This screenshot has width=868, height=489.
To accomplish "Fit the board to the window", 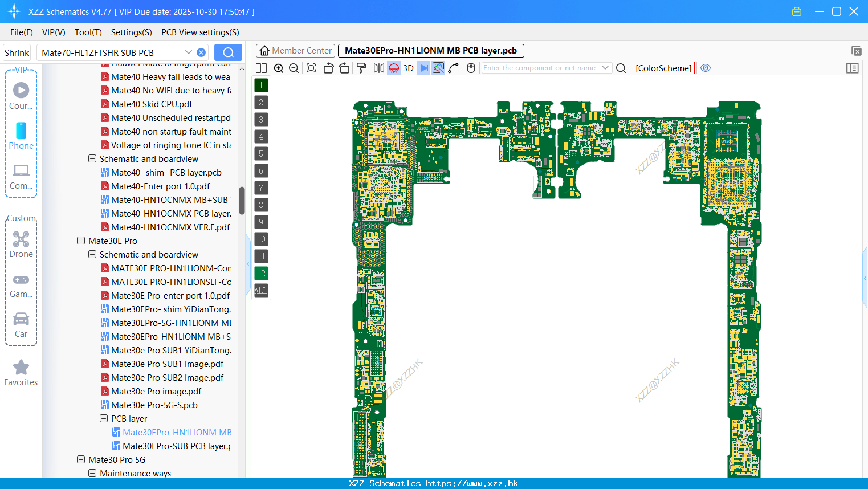I will tap(311, 68).
